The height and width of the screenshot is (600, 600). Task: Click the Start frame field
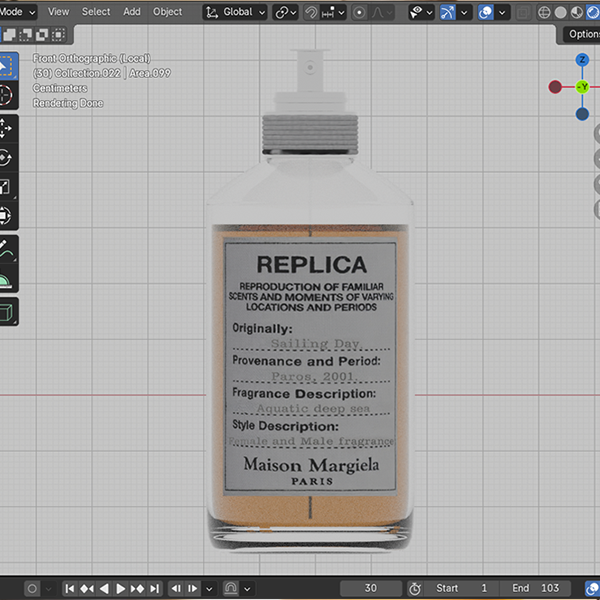click(x=461, y=588)
